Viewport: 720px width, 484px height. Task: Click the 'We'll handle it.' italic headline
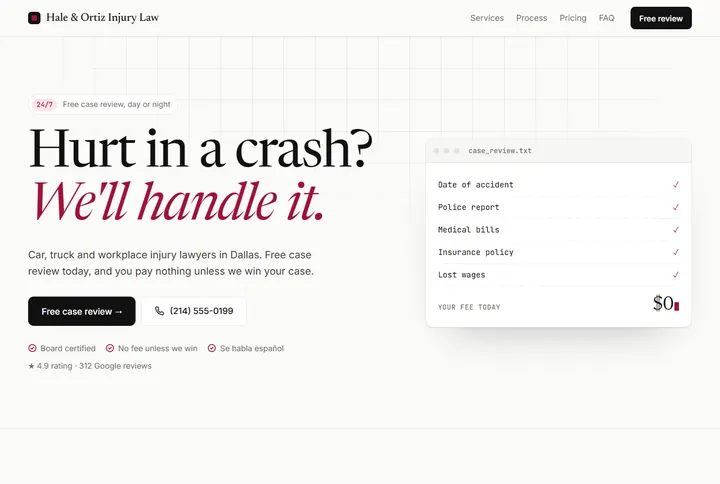pos(178,201)
